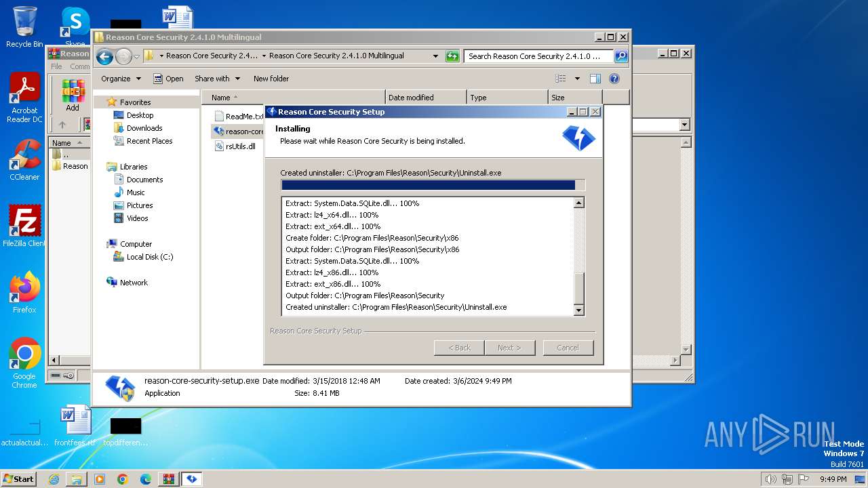Open the recent pages dropdown beside Forward

[x=137, y=56]
